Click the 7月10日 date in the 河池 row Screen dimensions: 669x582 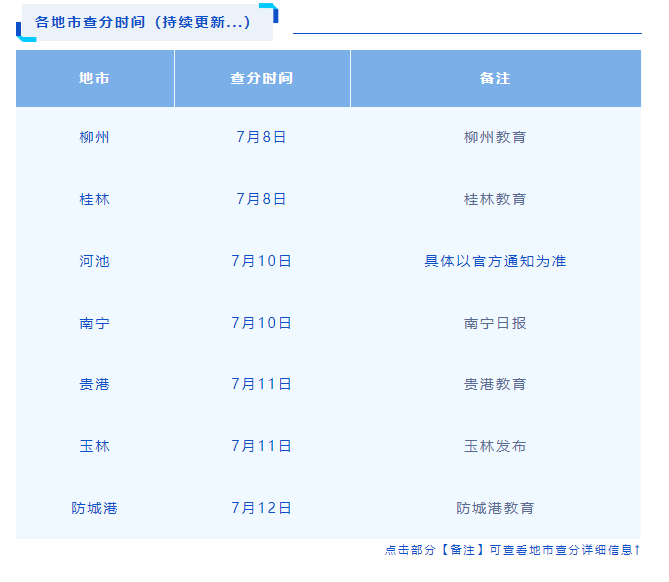tap(262, 261)
